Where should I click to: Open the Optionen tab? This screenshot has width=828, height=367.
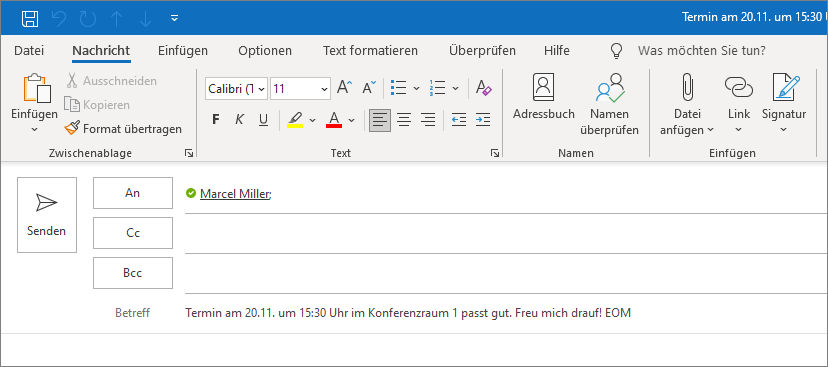tap(265, 51)
